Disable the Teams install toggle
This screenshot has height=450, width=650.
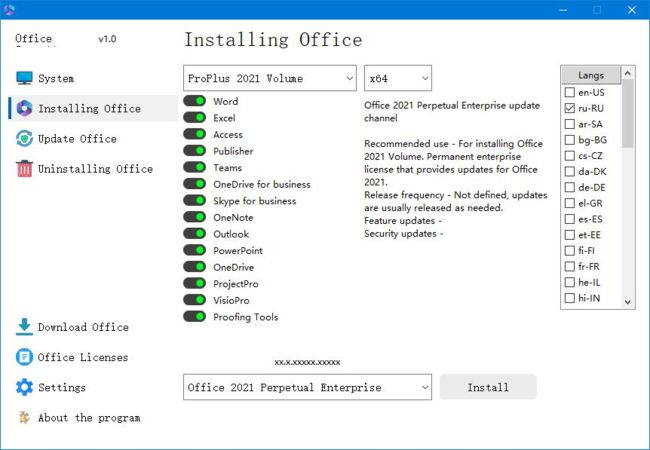[x=194, y=168]
